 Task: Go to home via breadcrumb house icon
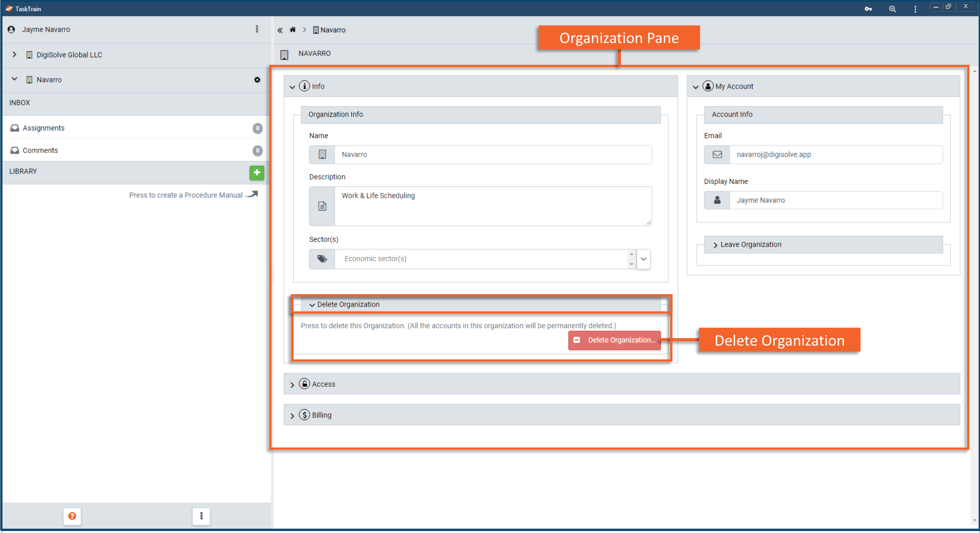(293, 30)
